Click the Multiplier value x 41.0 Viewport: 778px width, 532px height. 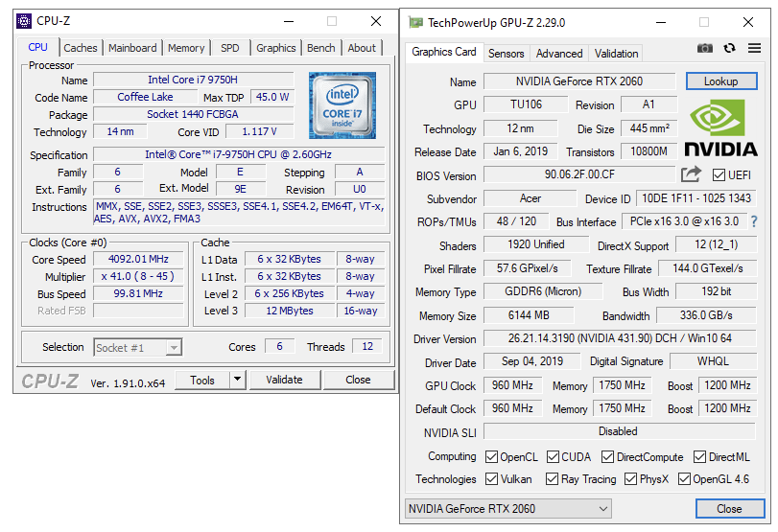coord(138,276)
